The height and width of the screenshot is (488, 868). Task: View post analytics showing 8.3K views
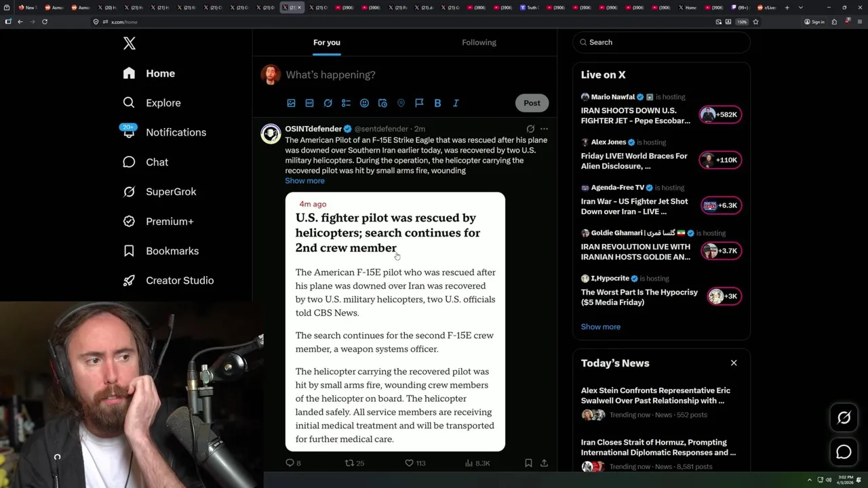tap(477, 463)
